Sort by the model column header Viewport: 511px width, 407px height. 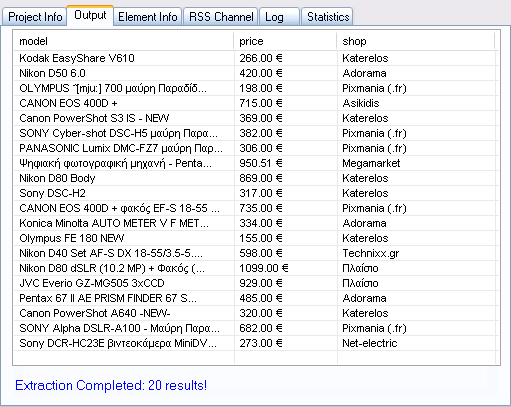pyautogui.click(x=124, y=41)
